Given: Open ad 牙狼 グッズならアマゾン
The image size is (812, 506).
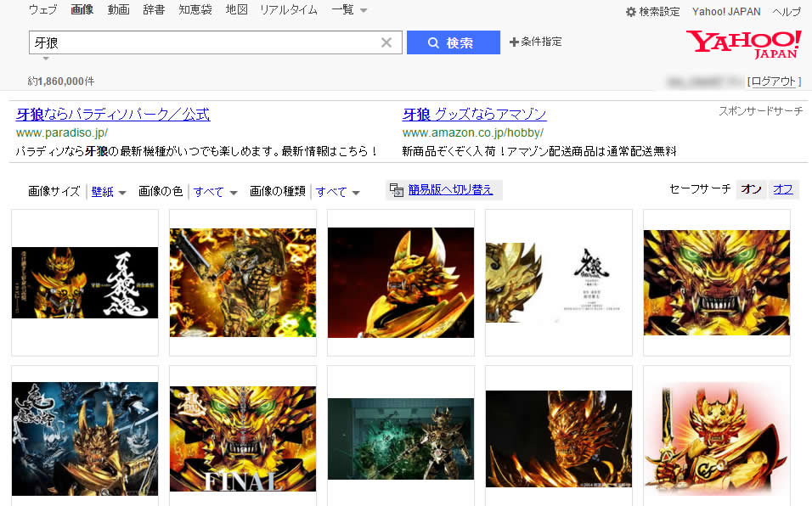Looking at the screenshot, I should [474, 114].
